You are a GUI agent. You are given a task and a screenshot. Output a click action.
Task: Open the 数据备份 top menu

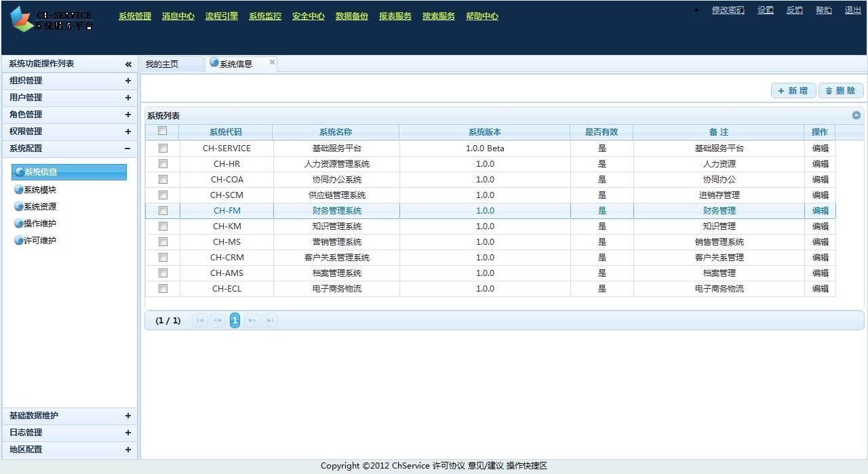coord(352,16)
